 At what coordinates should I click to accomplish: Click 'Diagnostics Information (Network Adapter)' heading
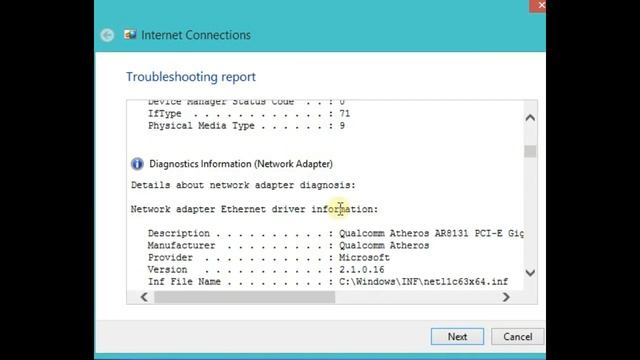coord(241,164)
